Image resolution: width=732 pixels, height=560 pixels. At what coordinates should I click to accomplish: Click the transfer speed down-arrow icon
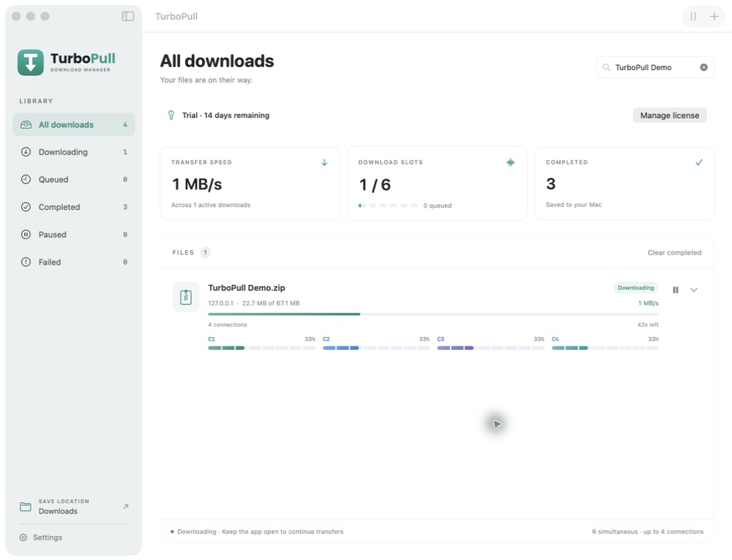[x=324, y=162]
